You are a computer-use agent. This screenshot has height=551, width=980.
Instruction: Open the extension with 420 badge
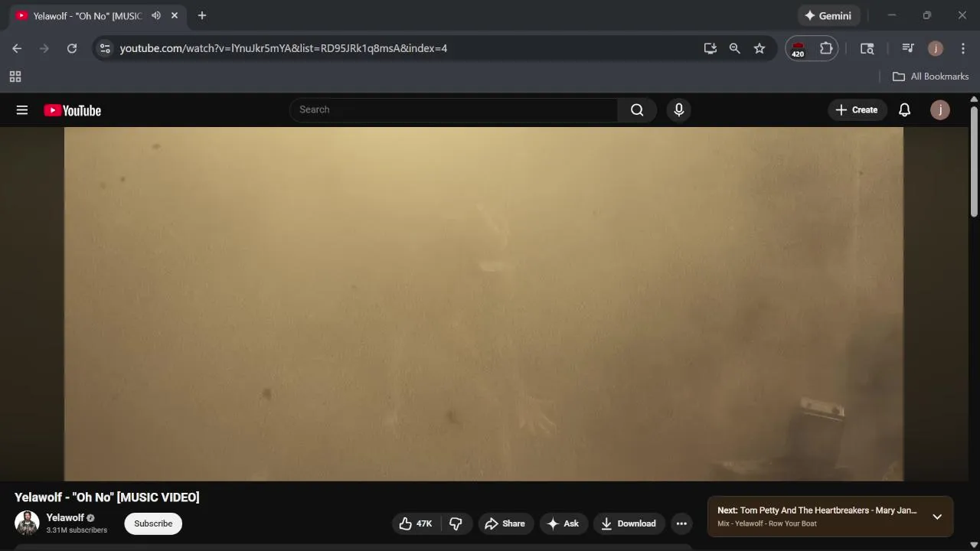click(798, 49)
